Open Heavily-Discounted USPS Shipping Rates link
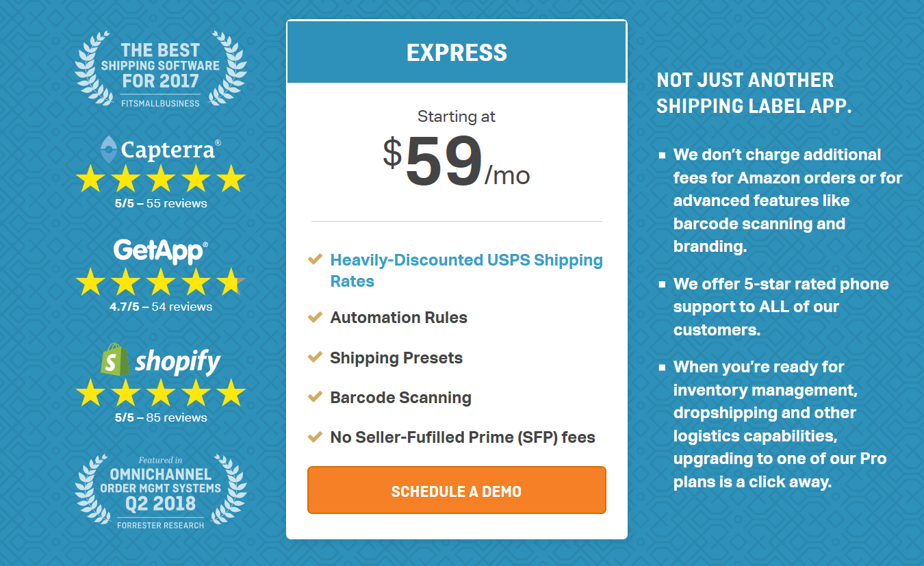This screenshot has width=924, height=566. [466, 270]
